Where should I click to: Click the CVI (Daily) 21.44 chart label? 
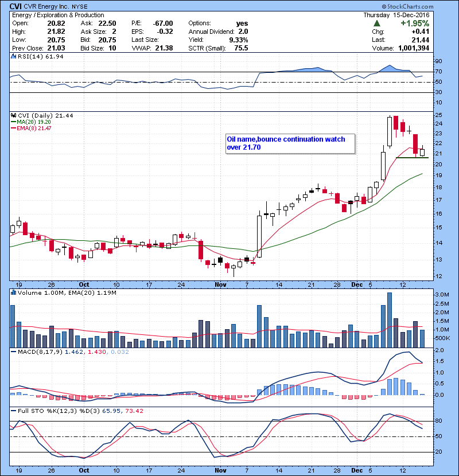click(45, 115)
